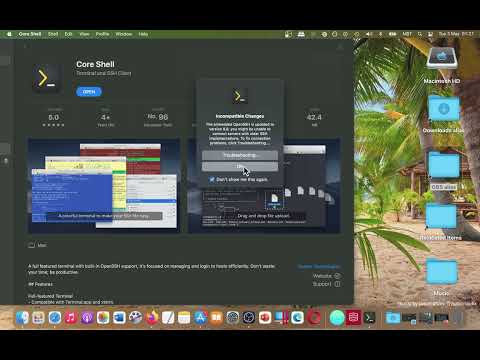The image size is (480, 360).
Task: Open Safari in the Dock
Action: 55,318
